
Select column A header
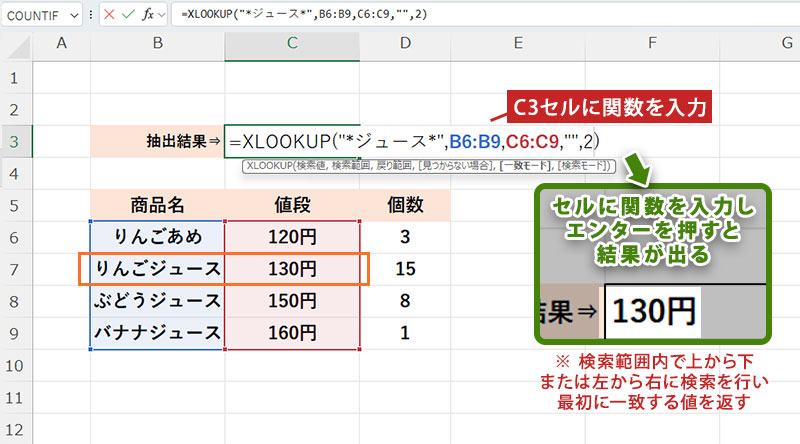62,43
